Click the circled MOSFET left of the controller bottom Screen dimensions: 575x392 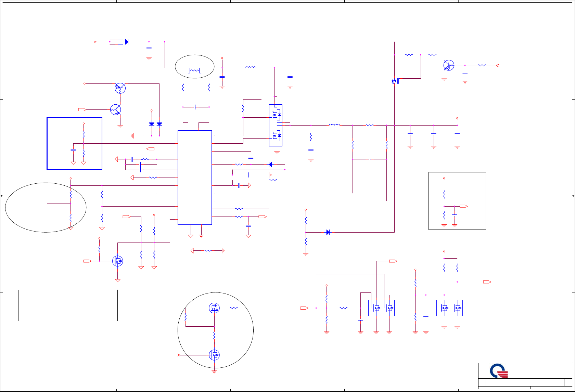coord(117,261)
